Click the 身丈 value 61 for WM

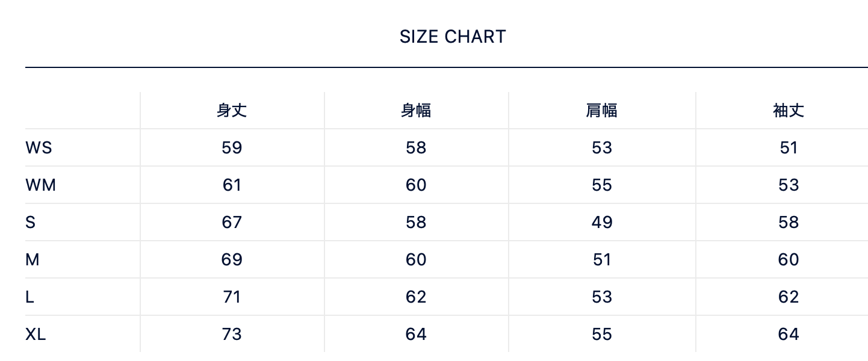coord(232,185)
